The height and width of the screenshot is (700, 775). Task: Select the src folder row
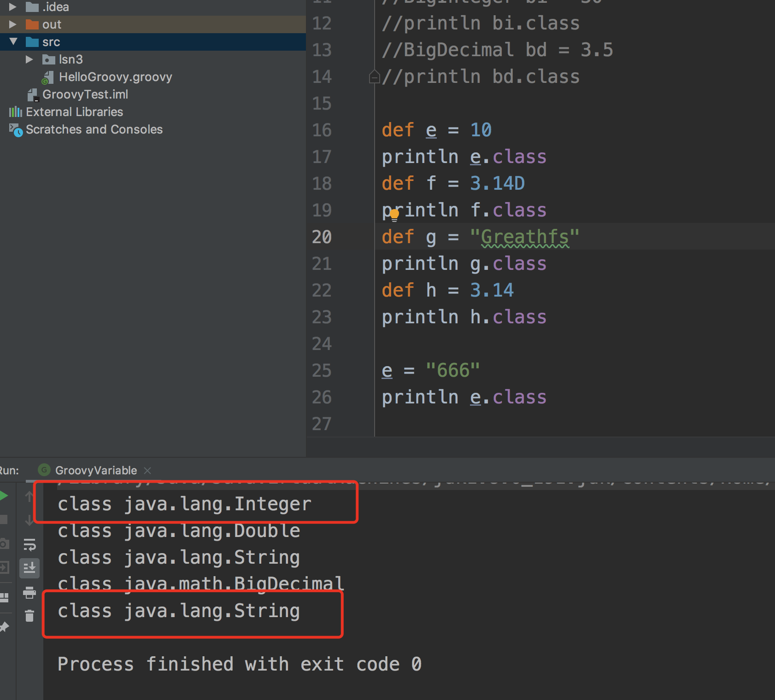(x=153, y=42)
